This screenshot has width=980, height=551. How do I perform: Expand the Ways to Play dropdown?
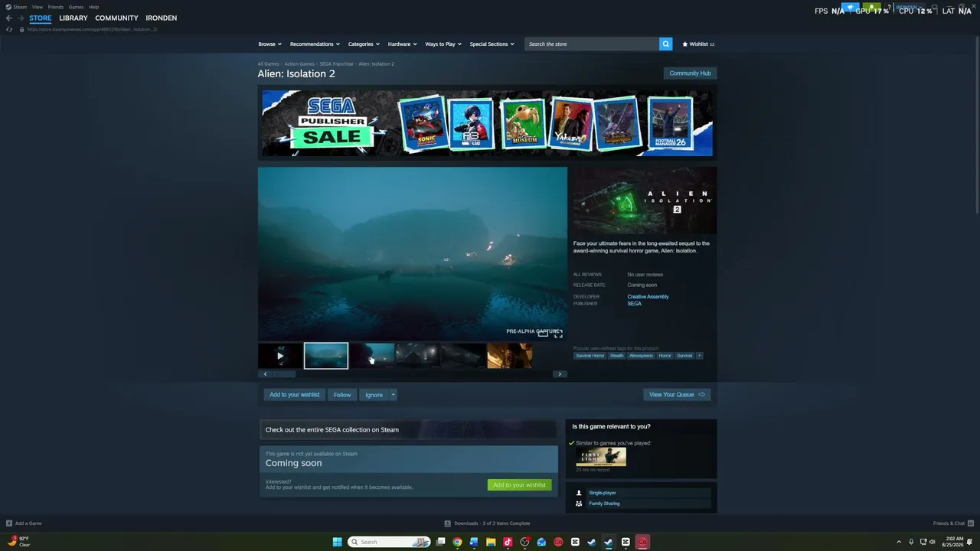pyautogui.click(x=443, y=44)
